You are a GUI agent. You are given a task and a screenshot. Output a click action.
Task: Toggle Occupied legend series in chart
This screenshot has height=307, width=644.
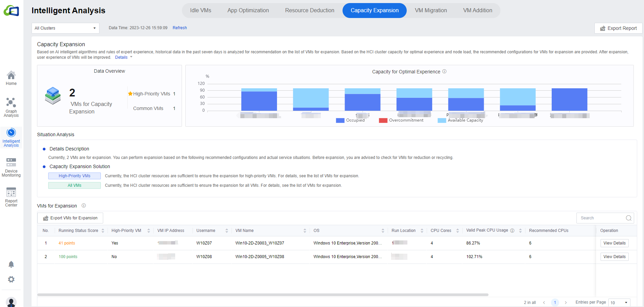tap(350, 120)
